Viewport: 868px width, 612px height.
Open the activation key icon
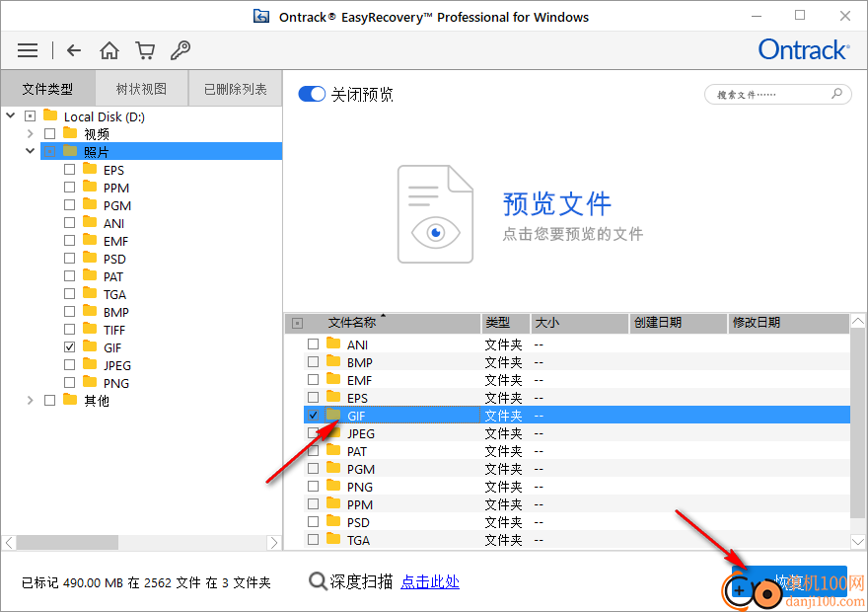tap(181, 50)
